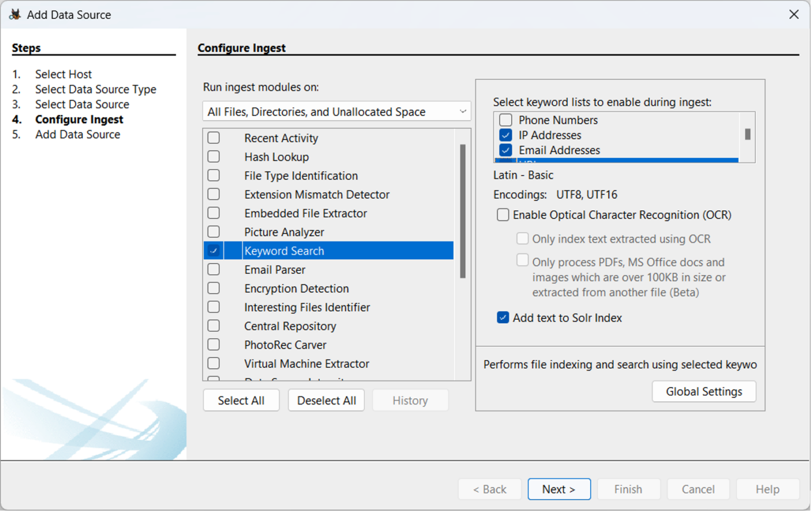812x511 pixels.
Task: Enable the Picture Analyzer module
Action: (214, 231)
